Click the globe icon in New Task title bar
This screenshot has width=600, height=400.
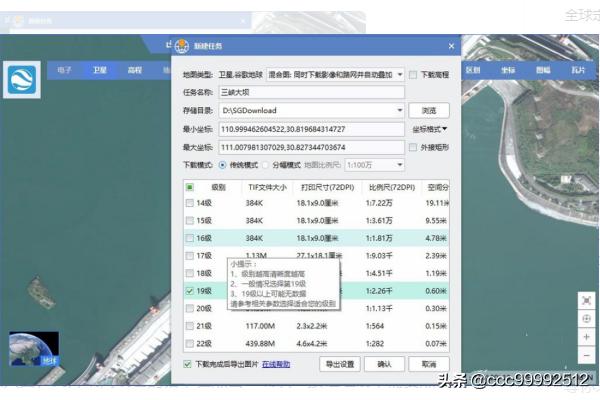(181, 47)
